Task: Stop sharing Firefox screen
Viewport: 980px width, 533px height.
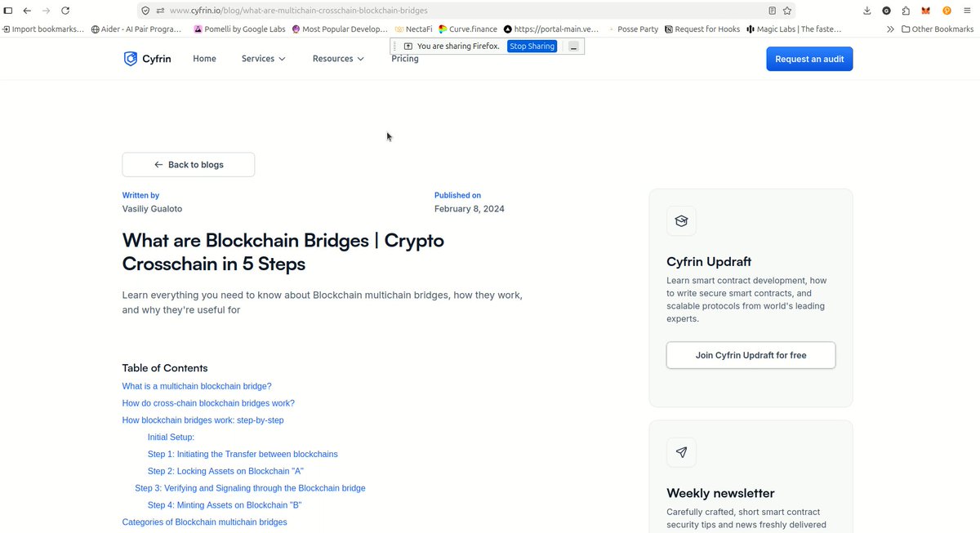Action: [532, 46]
